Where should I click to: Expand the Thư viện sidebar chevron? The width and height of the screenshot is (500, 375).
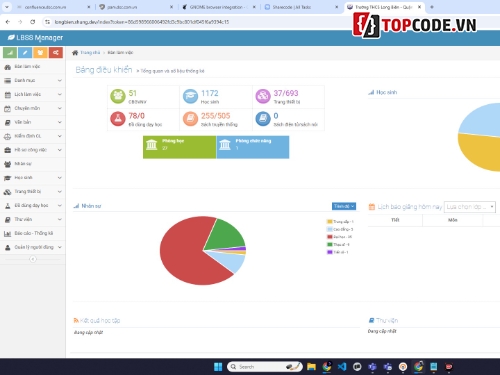point(60,219)
